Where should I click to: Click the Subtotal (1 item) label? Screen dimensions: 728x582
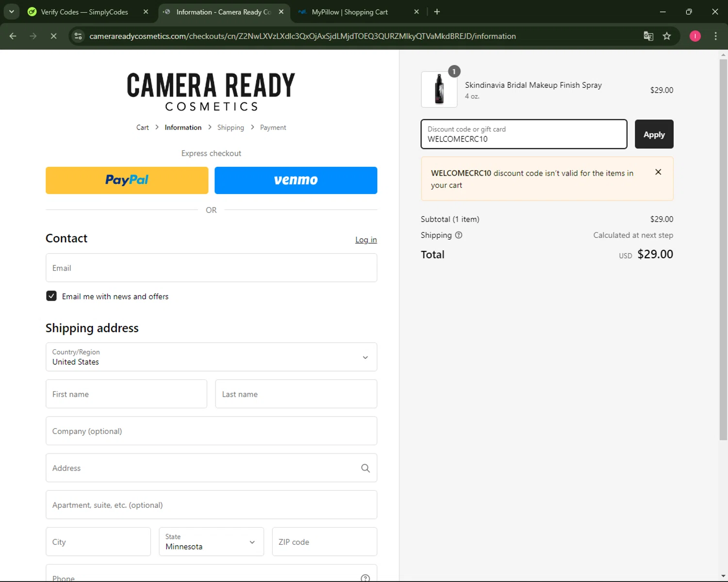[450, 219]
